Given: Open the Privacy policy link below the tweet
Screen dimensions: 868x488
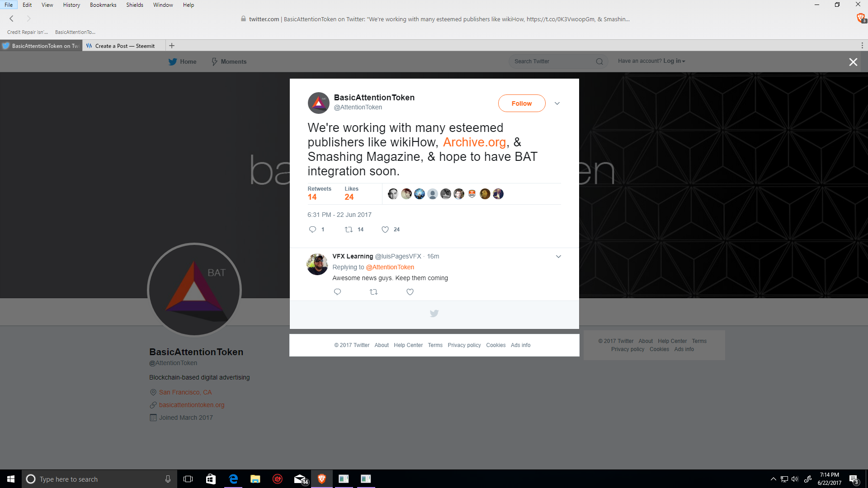Looking at the screenshot, I should [464, 345].
